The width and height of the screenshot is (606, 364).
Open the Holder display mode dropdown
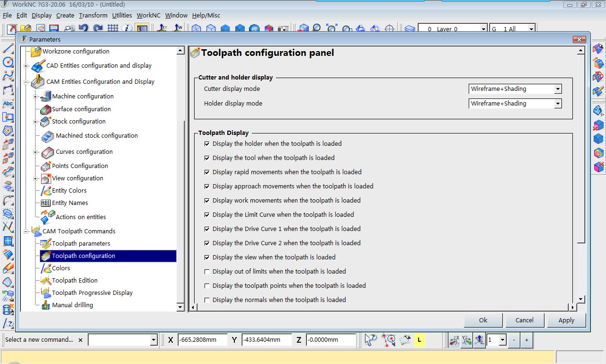pyautogui.click(x=558, y=104)
